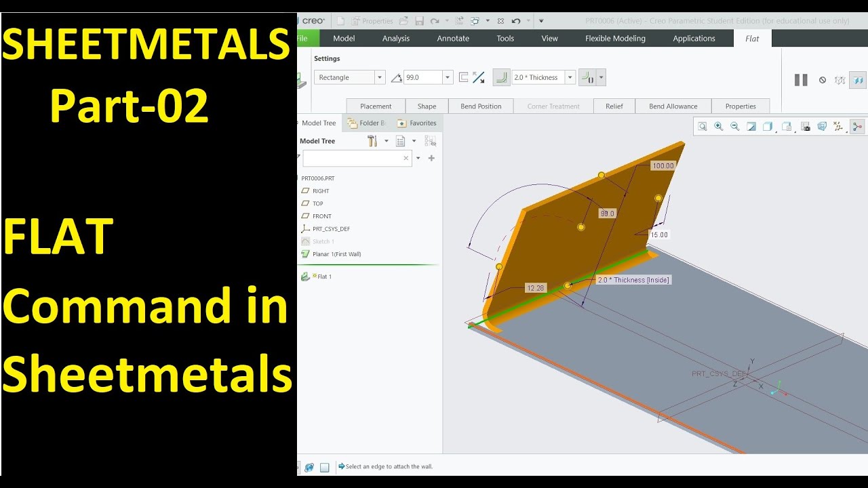Click the Open folder icon in quick access toolbar
This screenshot has height=488, width=868.
pos(403,21)
